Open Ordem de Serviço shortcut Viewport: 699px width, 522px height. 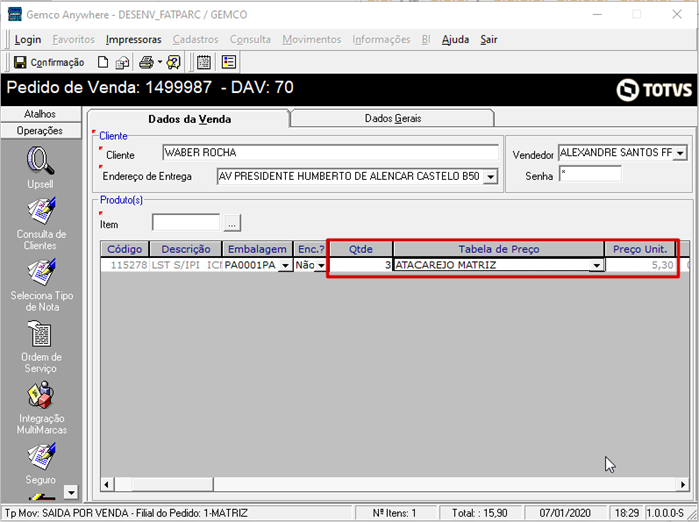(x=41, y=347)
